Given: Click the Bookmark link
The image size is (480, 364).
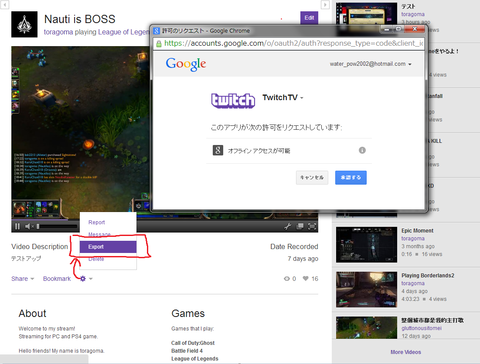Looking at the screenshot, I should pyautogui.click(x=57, y=279).
